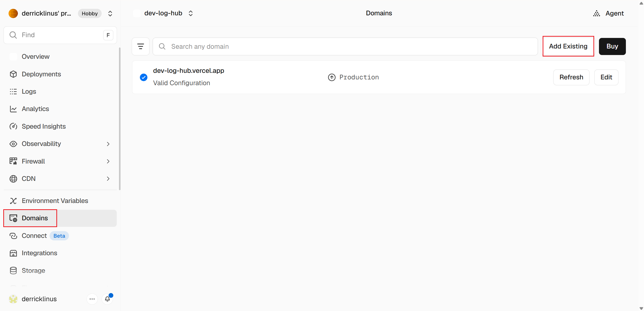Screen dimensions: 644x311
Task: Click the dev-log-hub project name
Action: tap(163, 13)
